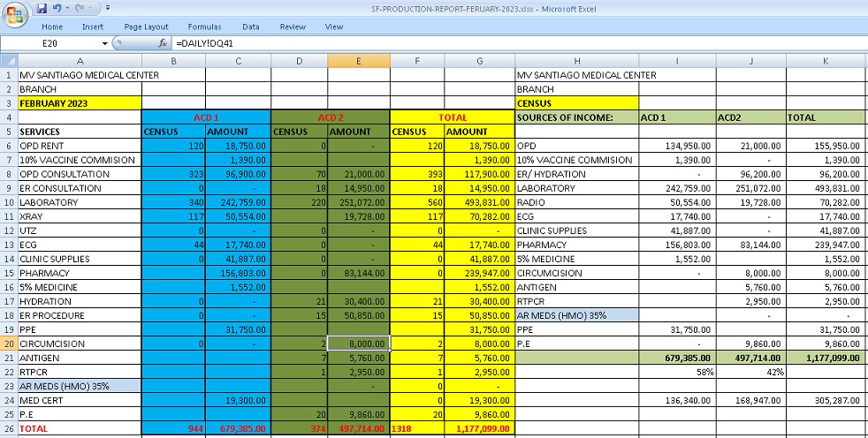The height and width of the screenshot is (438, 868).
Task: Select the HYDRATION cell
Action: [x=80, y=301]
